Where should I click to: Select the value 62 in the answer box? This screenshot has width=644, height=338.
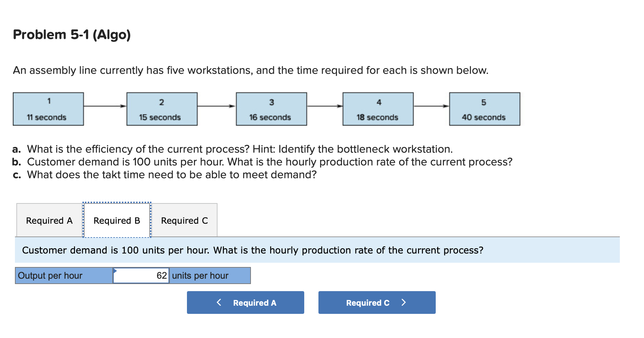tap(161, 276)
